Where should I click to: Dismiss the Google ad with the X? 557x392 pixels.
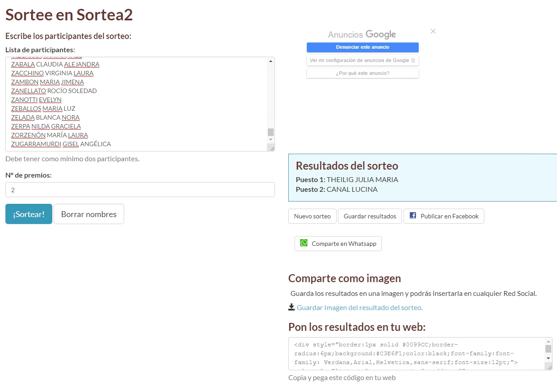tap(433, 31)
